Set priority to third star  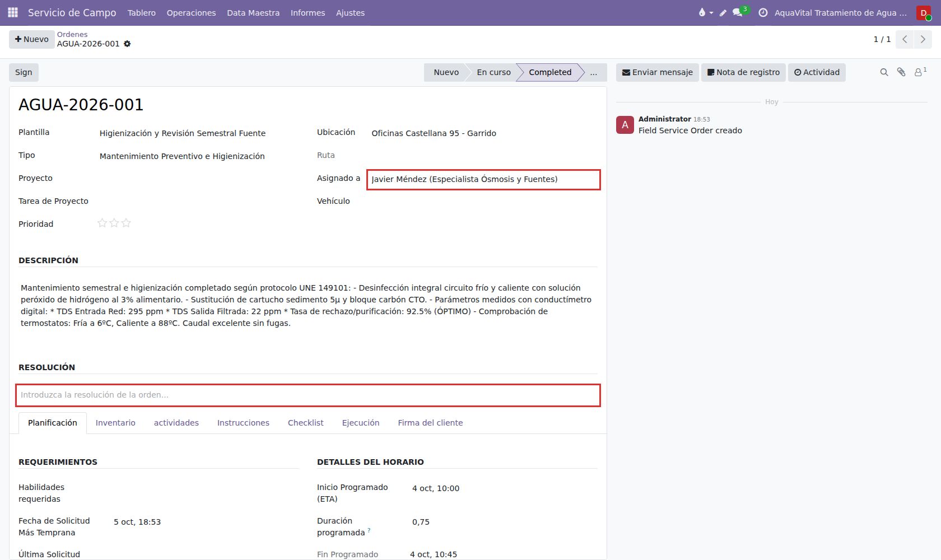(x=126, y=223)
